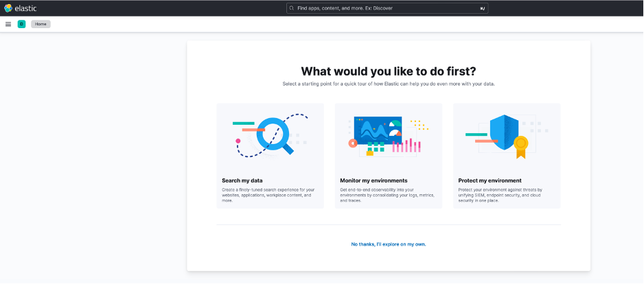Click the Select a starting point subtitle

(x=389, y=84)
